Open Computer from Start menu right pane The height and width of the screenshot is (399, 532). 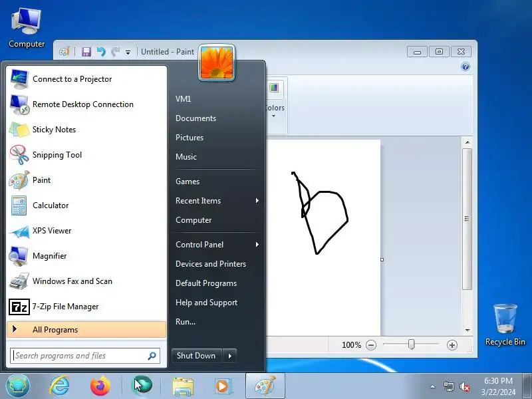click(x=194, y=220)
